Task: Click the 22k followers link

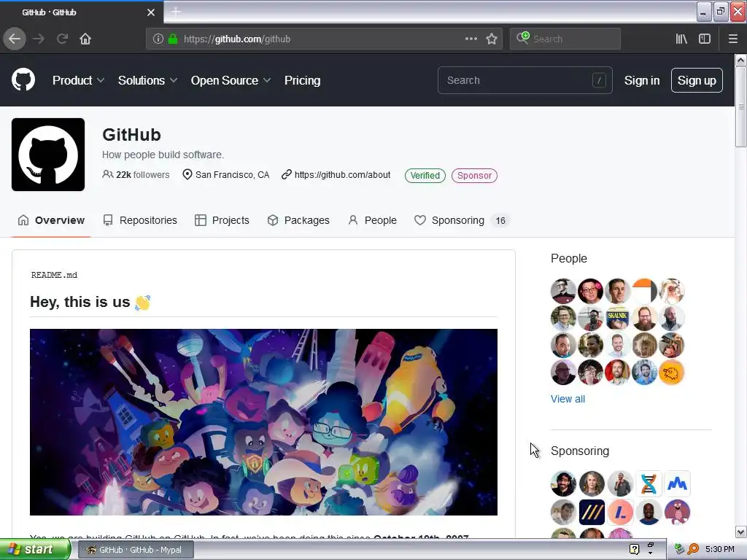Action: click(136, 175)
